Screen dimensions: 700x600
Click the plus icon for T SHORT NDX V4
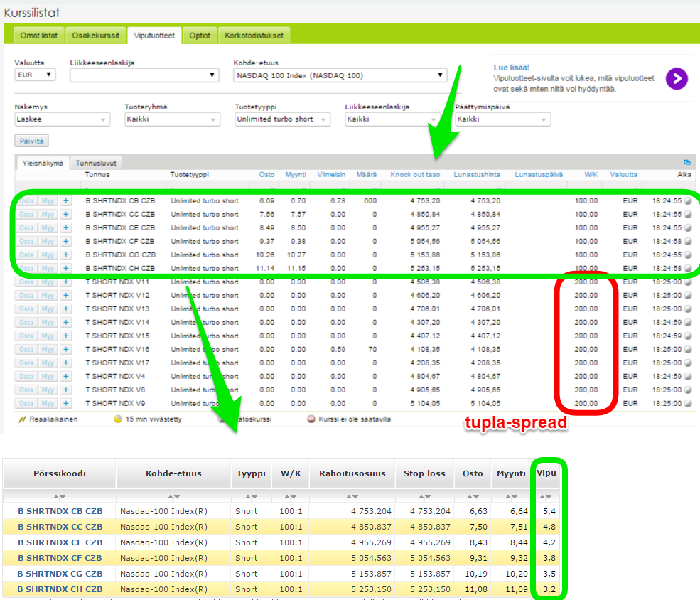(66, 376)
